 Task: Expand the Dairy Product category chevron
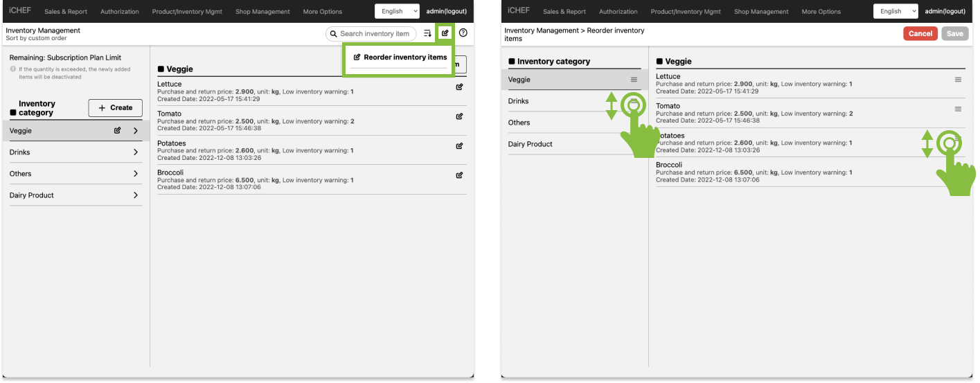click(136, 195)
